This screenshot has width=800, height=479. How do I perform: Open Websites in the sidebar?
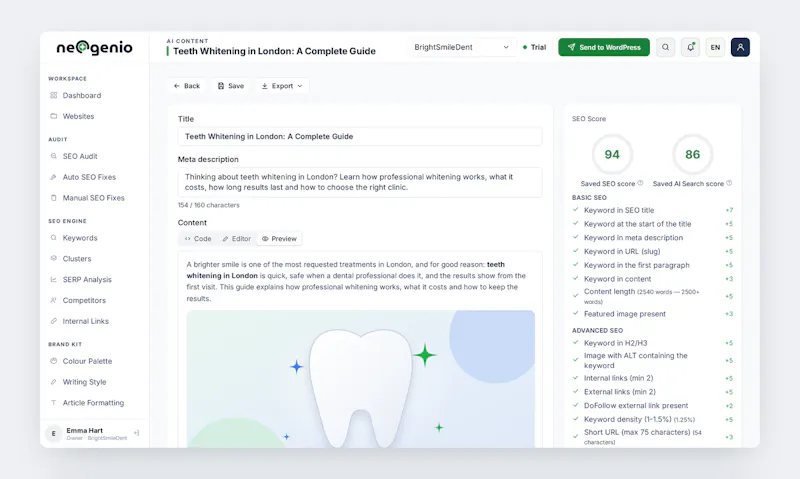pyautogui.click(x=78, y=116)
